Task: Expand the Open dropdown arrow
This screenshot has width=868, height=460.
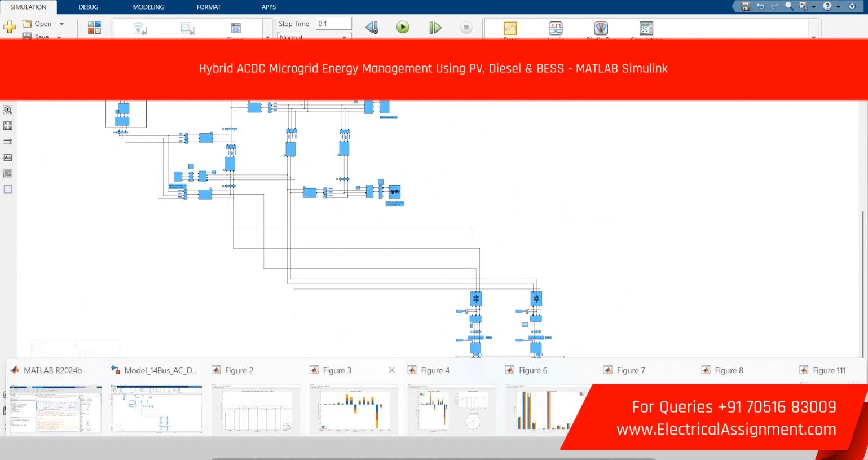Action: tap(61, 24)
